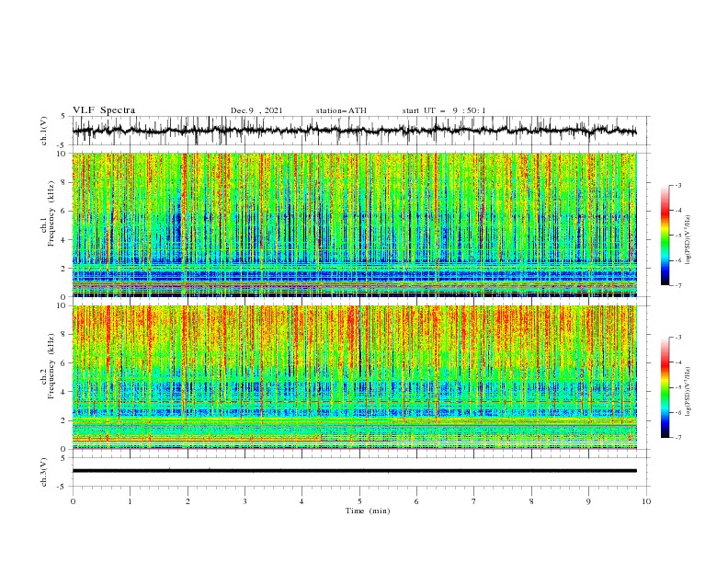Screen dimensions: 728x563
Task: Click the time axis tick label '2'
Action: pos(188,501)
